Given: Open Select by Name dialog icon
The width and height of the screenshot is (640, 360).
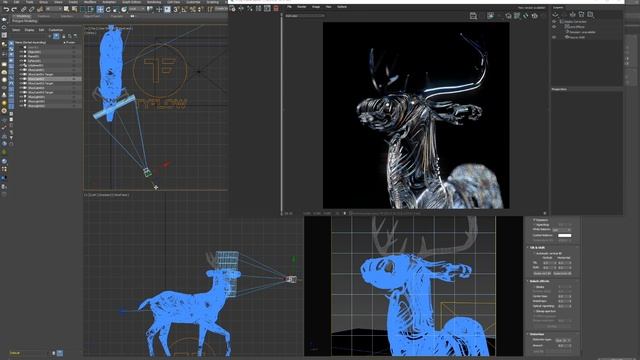Looking at the screenshot, I should [x=74, y=9].
